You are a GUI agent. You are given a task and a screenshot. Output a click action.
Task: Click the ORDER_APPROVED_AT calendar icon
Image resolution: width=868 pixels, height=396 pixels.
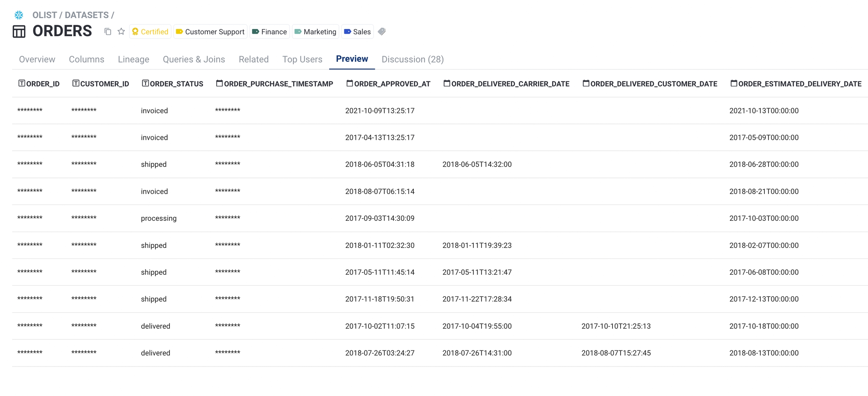tap(350, 83)
